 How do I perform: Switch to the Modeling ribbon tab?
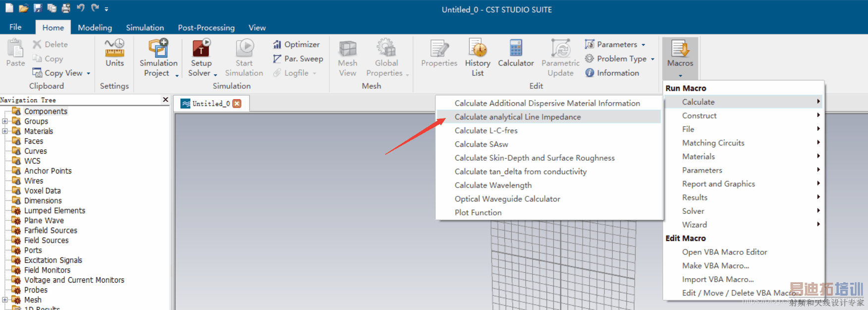(x=95, y=27)
